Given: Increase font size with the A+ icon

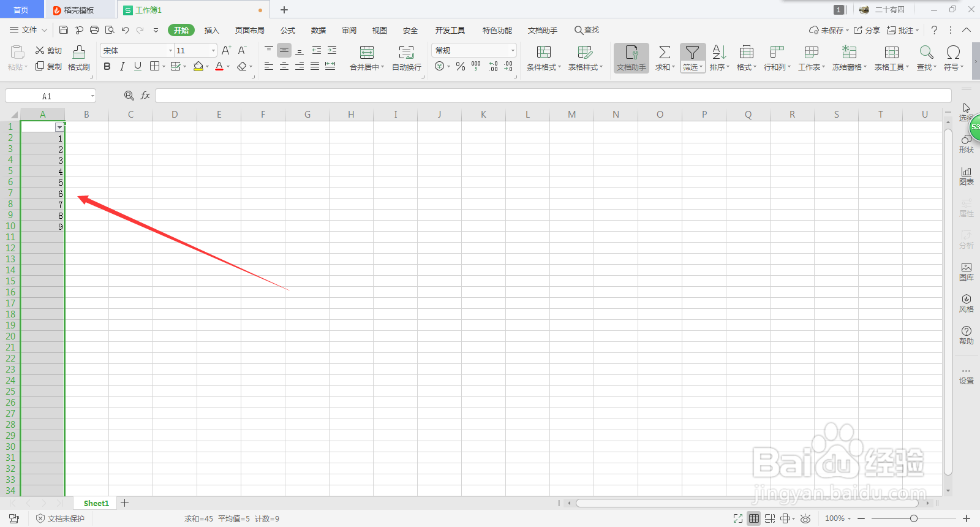Looking at the screenshot, I should click(x=227, y=50).
